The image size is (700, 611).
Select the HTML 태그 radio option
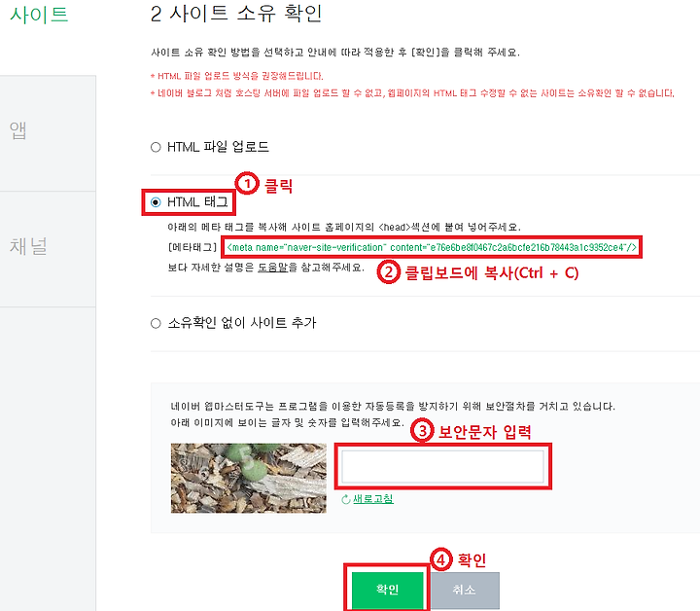pos(156,202)
